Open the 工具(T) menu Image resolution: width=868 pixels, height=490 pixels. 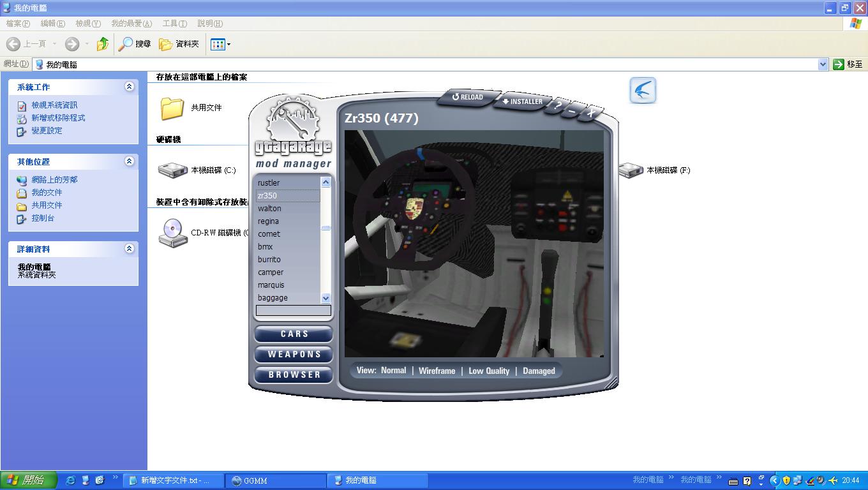[x=174, y=24]
